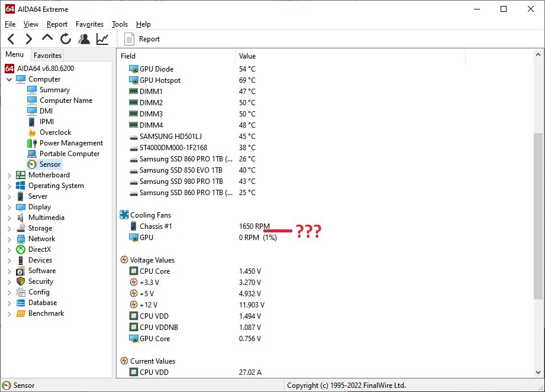
Task: Click the Overclock flame icon in tree
Action: [32, 132]
